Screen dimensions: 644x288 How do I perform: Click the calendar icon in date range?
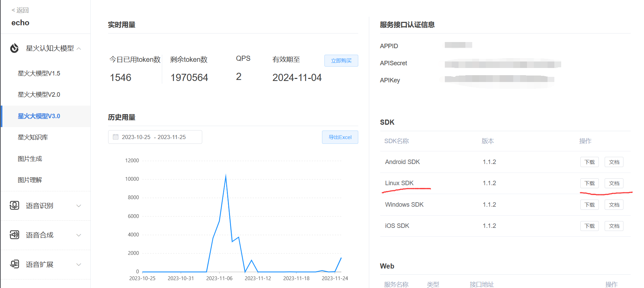tap(116, 137)
